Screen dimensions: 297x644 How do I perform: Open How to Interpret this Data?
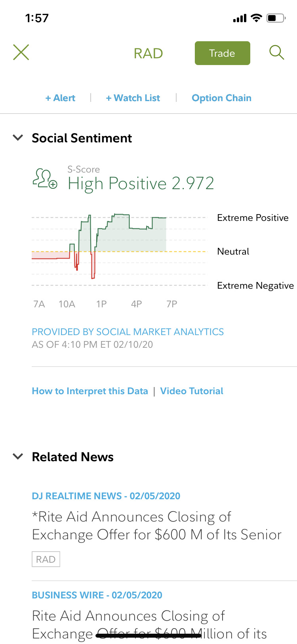point(90,391)
